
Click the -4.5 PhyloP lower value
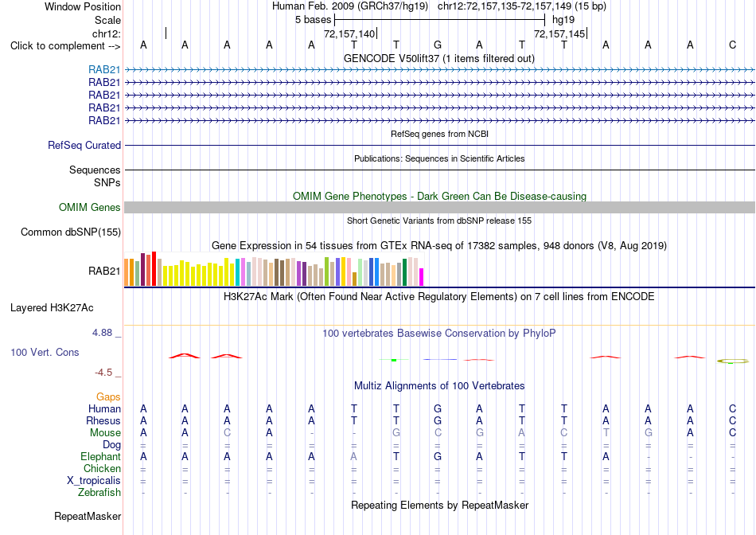(x=103, y=372)
